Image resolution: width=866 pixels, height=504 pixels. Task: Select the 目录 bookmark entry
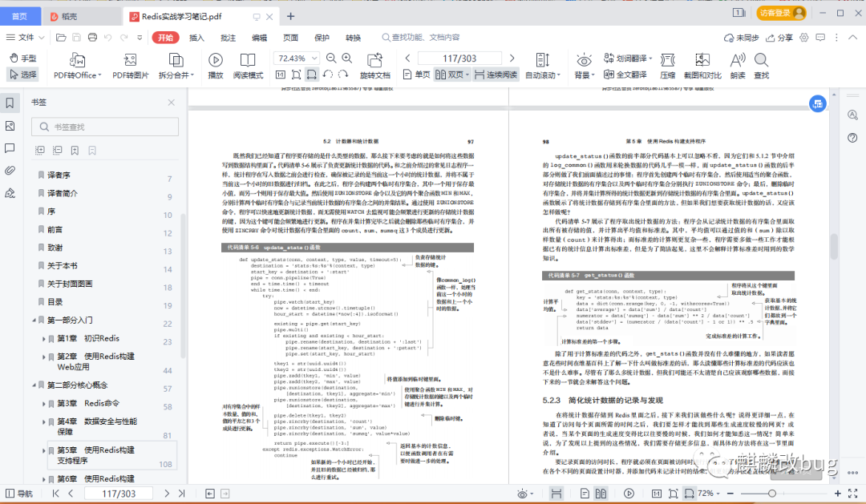point(55,302)
